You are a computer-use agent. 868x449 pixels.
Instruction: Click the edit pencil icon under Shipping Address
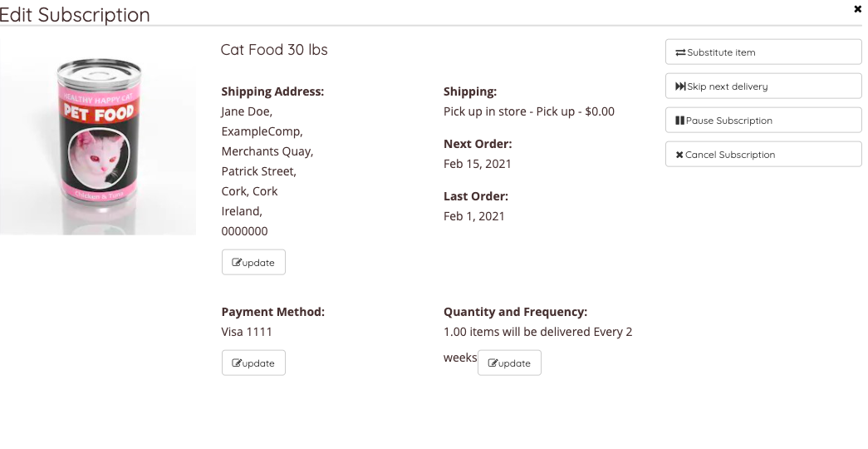coord(237,263)
